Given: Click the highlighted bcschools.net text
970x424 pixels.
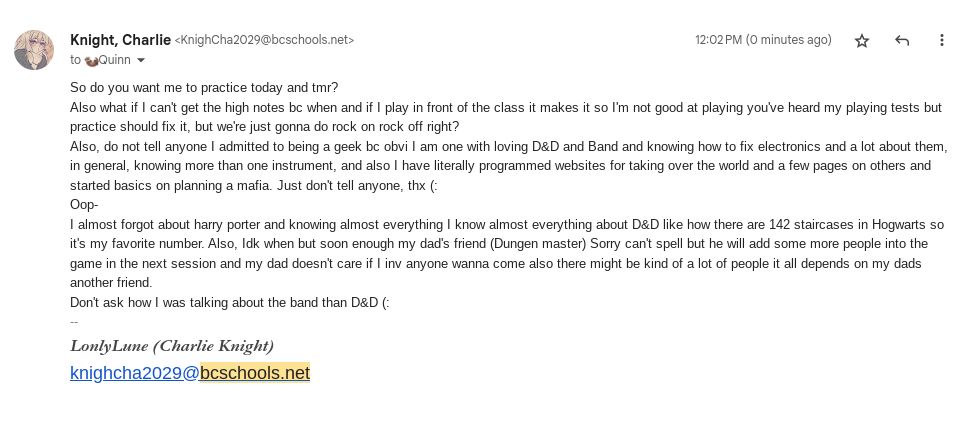Looking at the screenshot, I should pos(254,373).
